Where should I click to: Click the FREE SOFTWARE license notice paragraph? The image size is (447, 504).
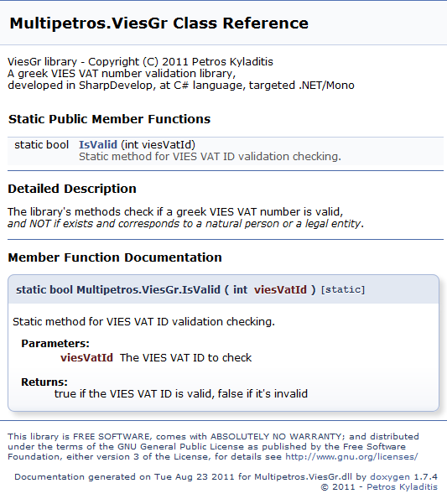click(213, 446)
